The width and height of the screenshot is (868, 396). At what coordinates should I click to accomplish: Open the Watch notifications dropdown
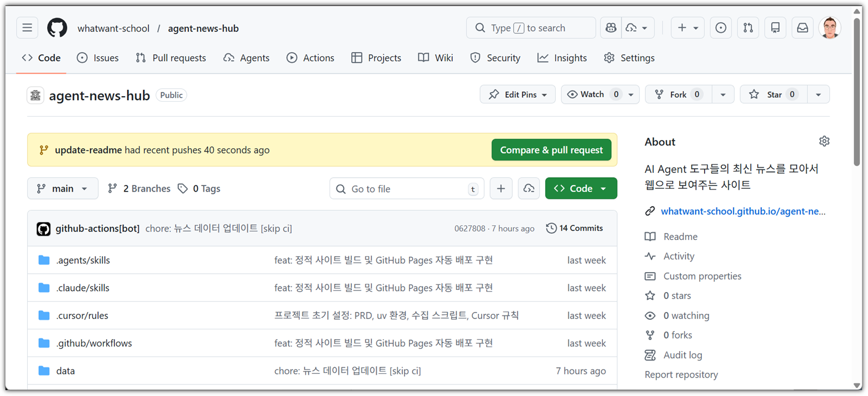tap(600, 94)
